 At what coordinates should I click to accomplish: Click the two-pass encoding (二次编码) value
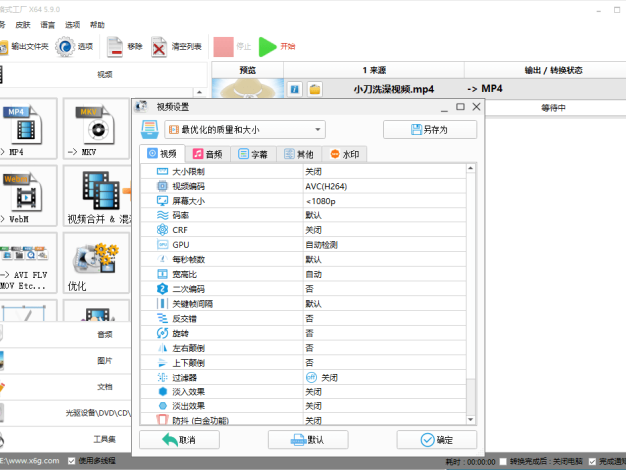coord(384,289)
